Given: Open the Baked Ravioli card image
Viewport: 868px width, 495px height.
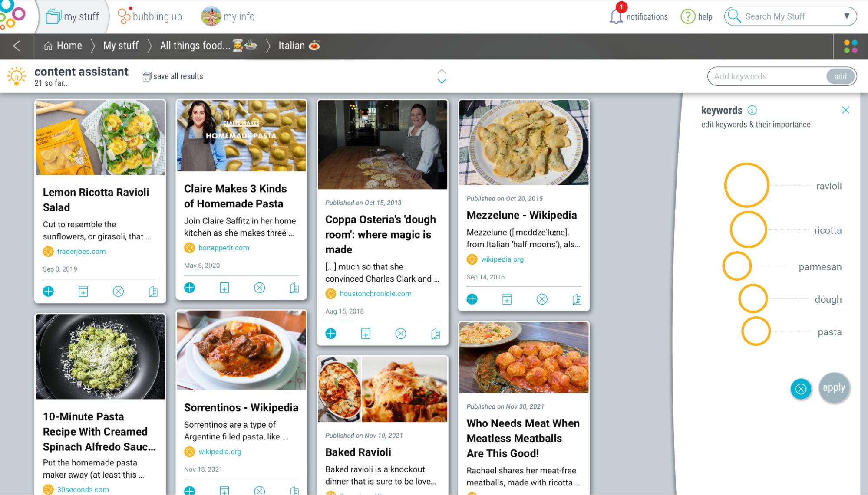Looking at the screenshot, I should [x=383, y=390].
